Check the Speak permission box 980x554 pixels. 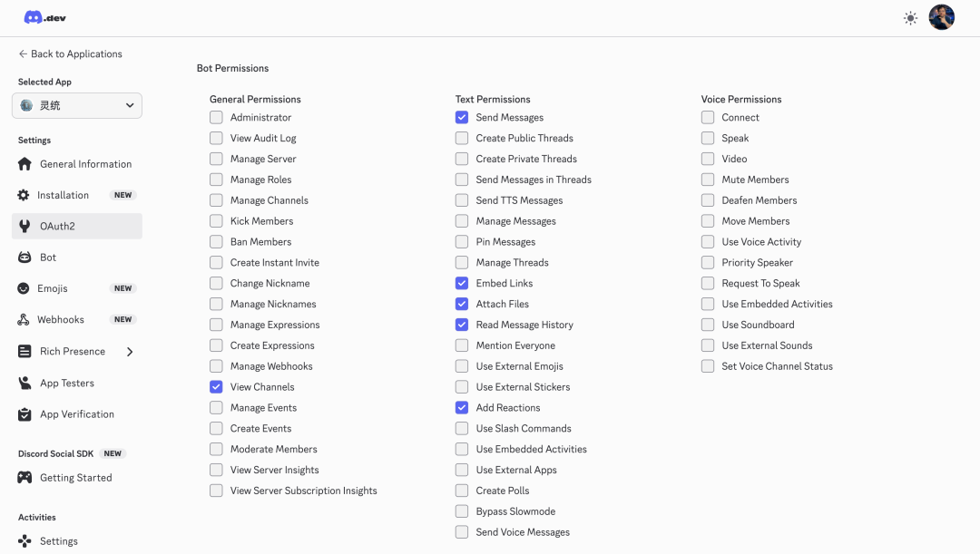click(x=708, y=138)
